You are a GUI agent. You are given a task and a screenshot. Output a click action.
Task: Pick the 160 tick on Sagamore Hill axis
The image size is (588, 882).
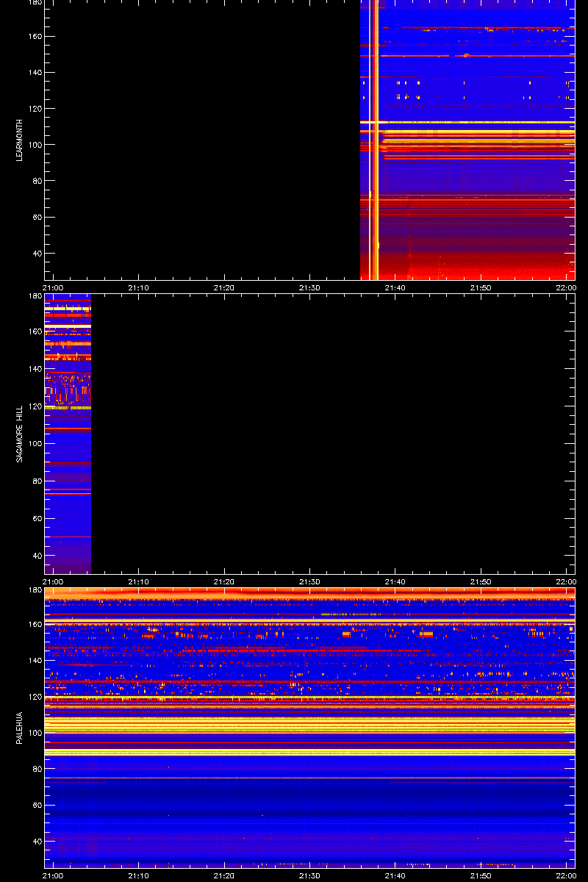(x=35, y=331)
